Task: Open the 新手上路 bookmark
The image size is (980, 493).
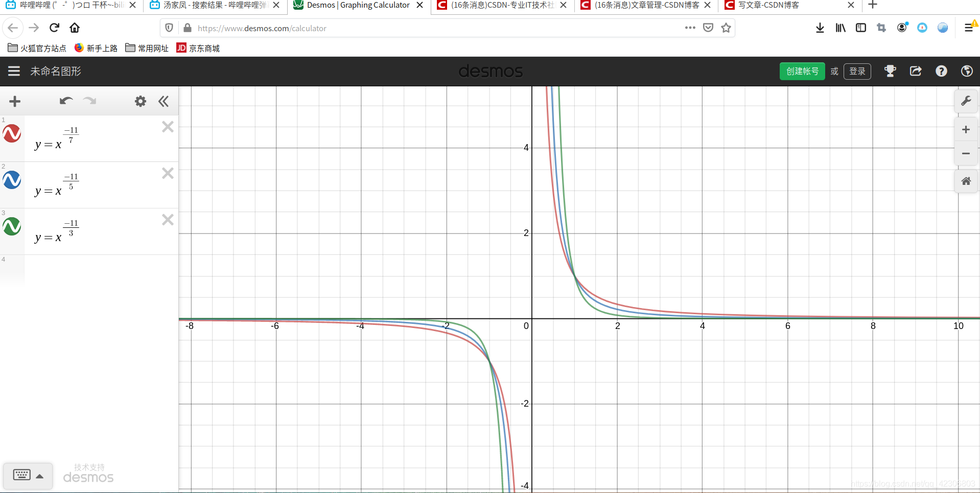Action: click(96, 48)
